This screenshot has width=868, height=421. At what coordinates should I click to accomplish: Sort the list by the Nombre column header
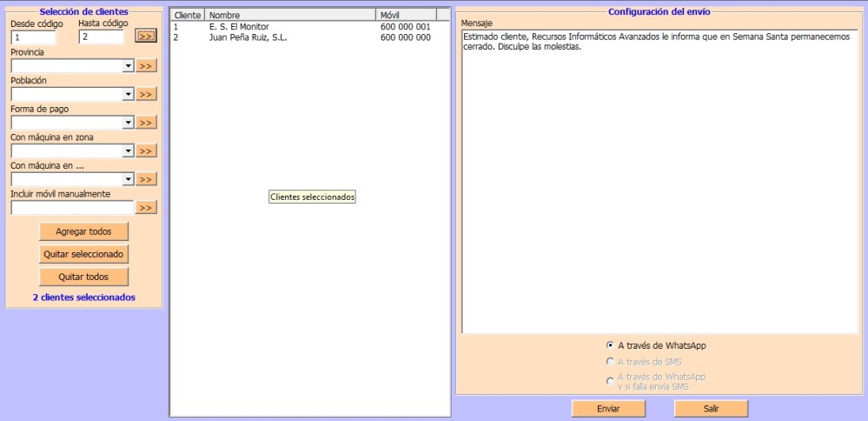pyautogui.click(x=290, y=16)
